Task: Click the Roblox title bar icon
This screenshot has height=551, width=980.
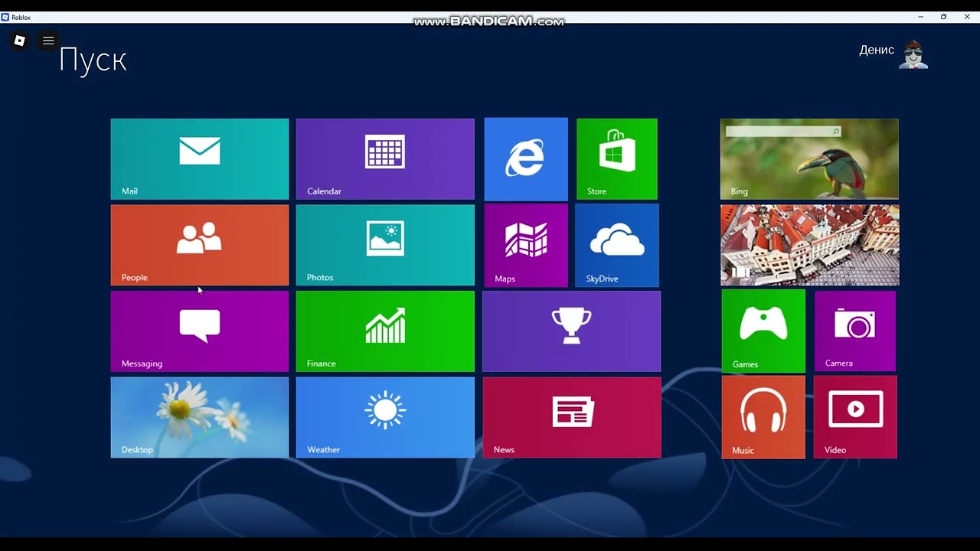Action: point(5,17)
